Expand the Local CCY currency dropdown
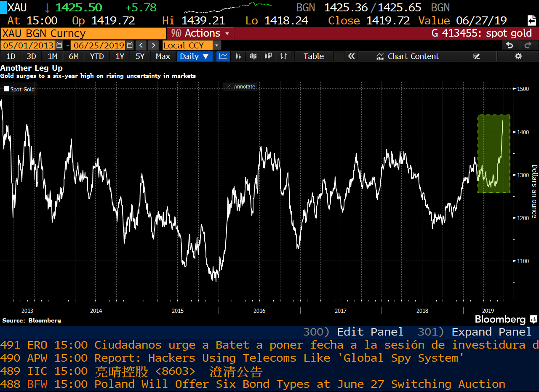The width and height of the screenshot is (539, 392). click(x=216, y=45)
